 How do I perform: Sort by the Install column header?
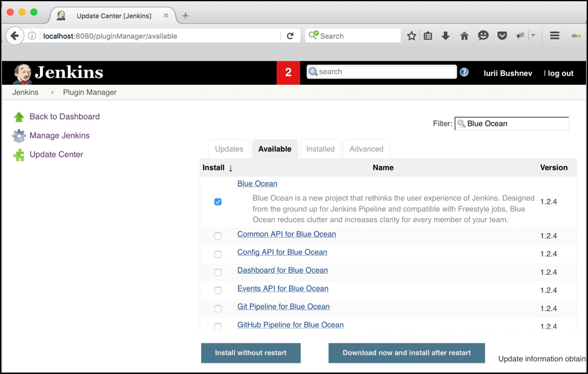click(217, 168)
